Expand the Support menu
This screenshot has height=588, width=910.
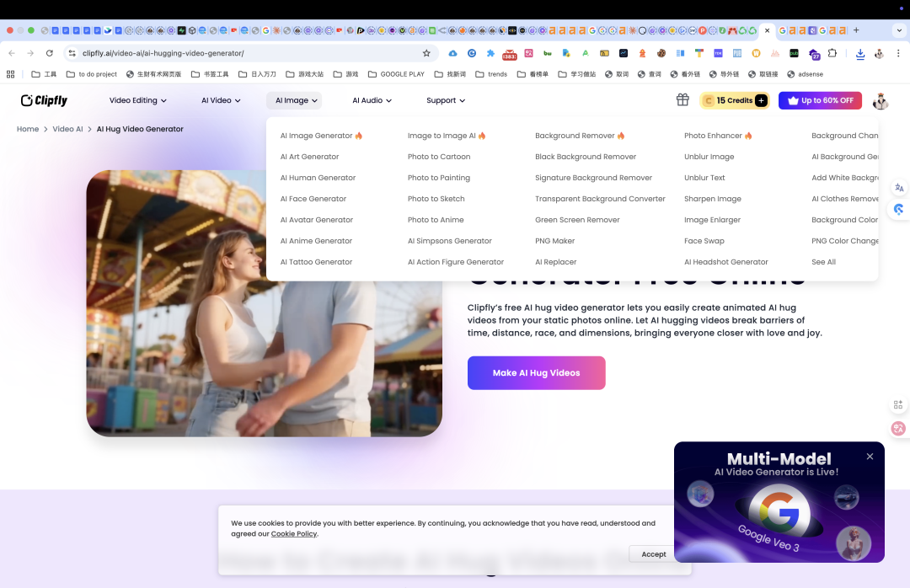pyautogui.click(x=446, y=100)
